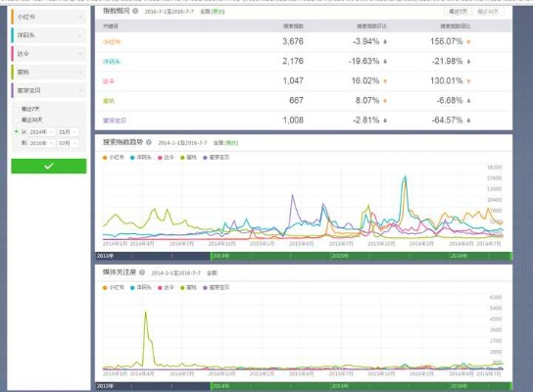Open the 洋码头 keyword dropdown in sidebar
Screen dimensions: 533x392
pos(49,35)
